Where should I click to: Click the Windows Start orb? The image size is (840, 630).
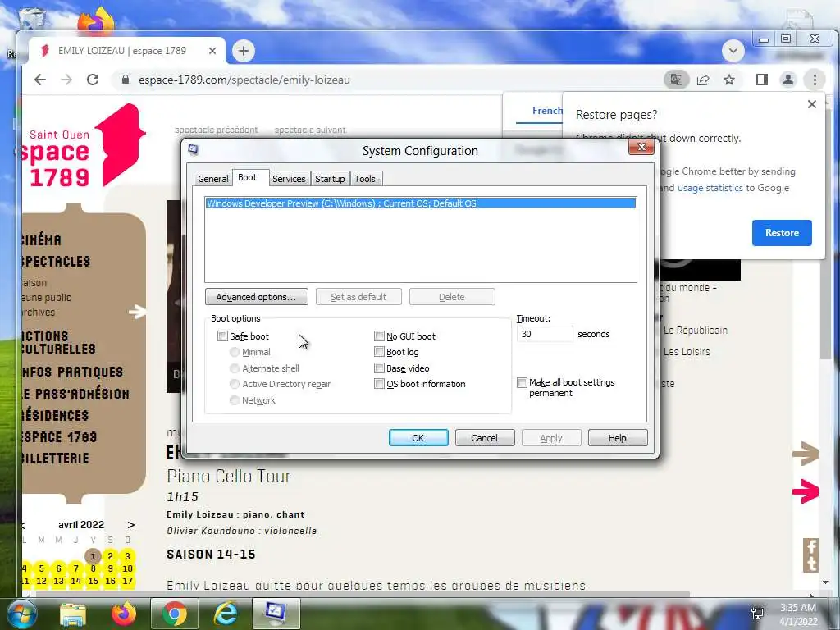point(21,614)
